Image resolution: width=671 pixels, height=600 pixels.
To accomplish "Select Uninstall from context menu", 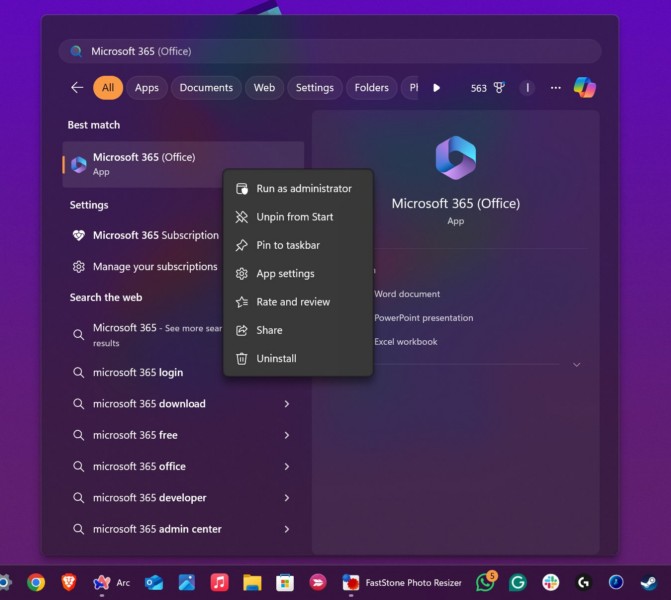I will pos(298,359).
